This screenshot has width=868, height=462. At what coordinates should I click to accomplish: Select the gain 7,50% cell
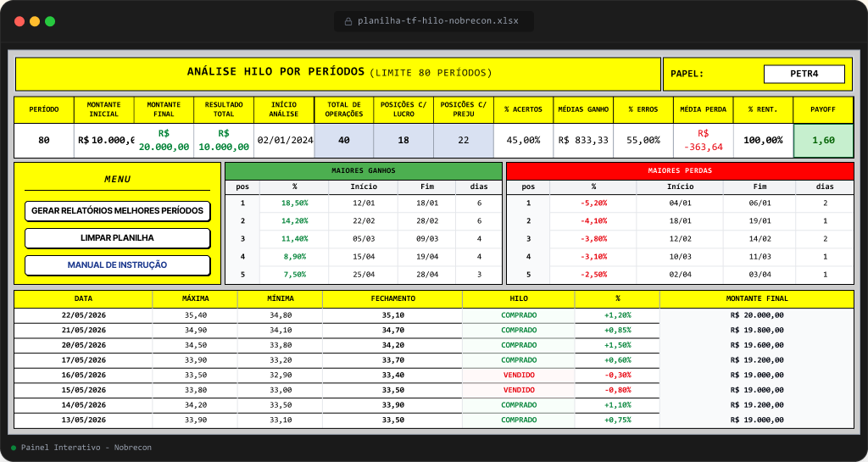[x=294, y=275]
